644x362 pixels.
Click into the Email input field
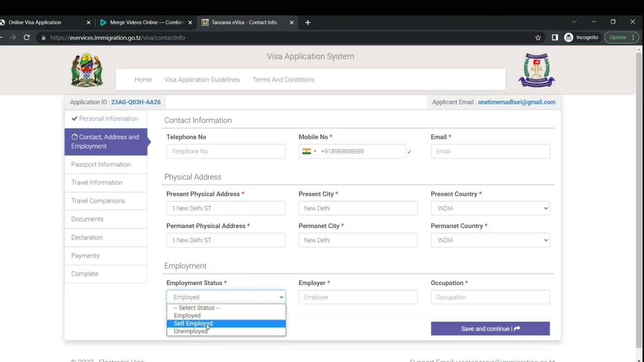pyautogui.click(x=490, y=151)
